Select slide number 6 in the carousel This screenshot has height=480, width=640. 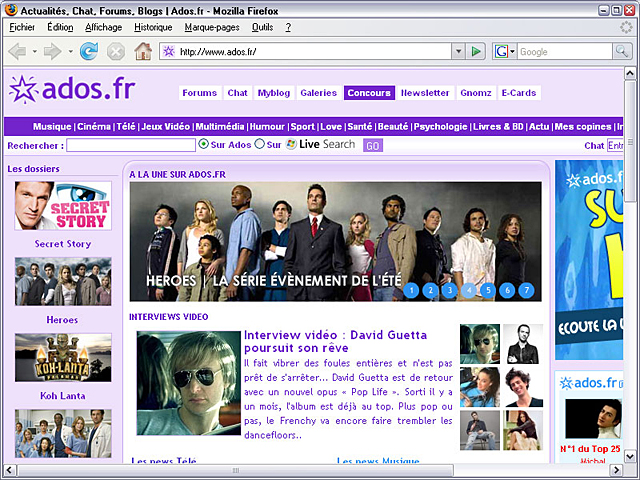click(507, 290)
